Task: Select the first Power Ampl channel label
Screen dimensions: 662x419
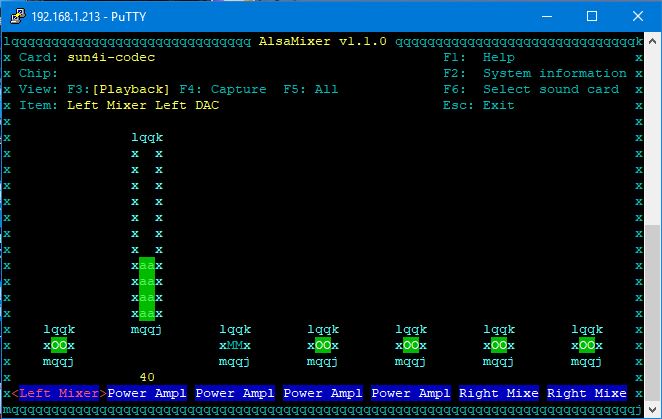Action: click(147, 393)
